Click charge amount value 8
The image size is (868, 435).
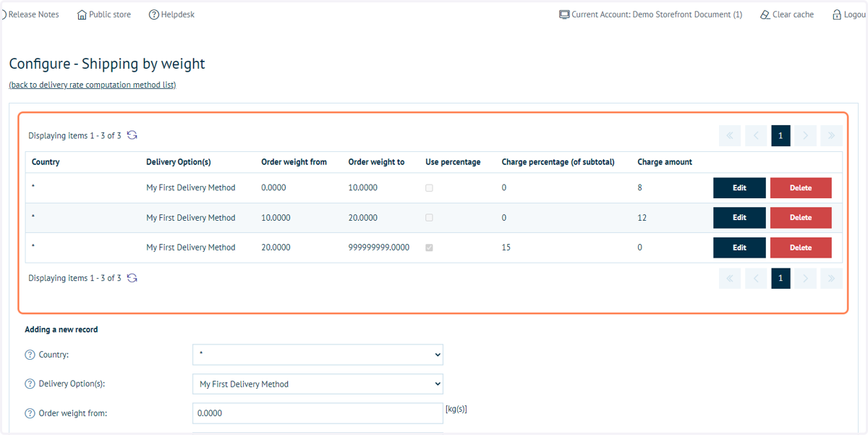(640, 187)
